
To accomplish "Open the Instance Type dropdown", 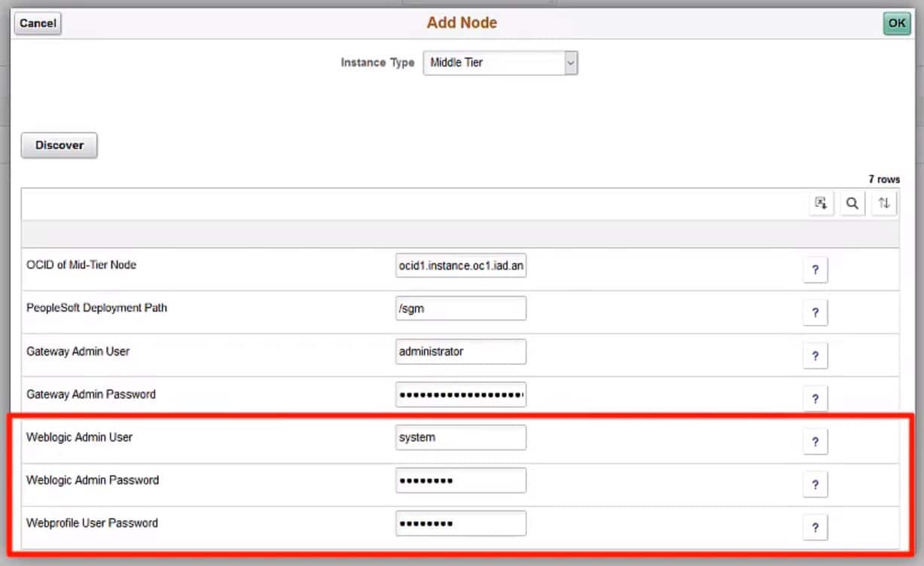I will coord(500,62).
